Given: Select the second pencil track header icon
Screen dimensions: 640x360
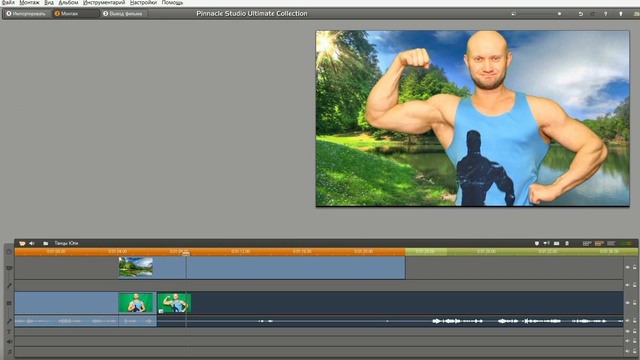Looking at the screenshot, I should (9, 321).
